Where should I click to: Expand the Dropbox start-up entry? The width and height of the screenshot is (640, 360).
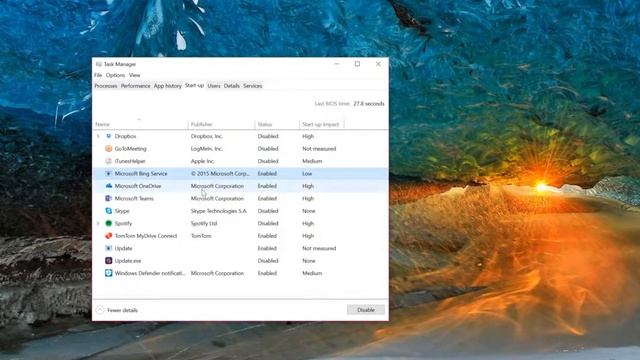click(x=98, y=136)
